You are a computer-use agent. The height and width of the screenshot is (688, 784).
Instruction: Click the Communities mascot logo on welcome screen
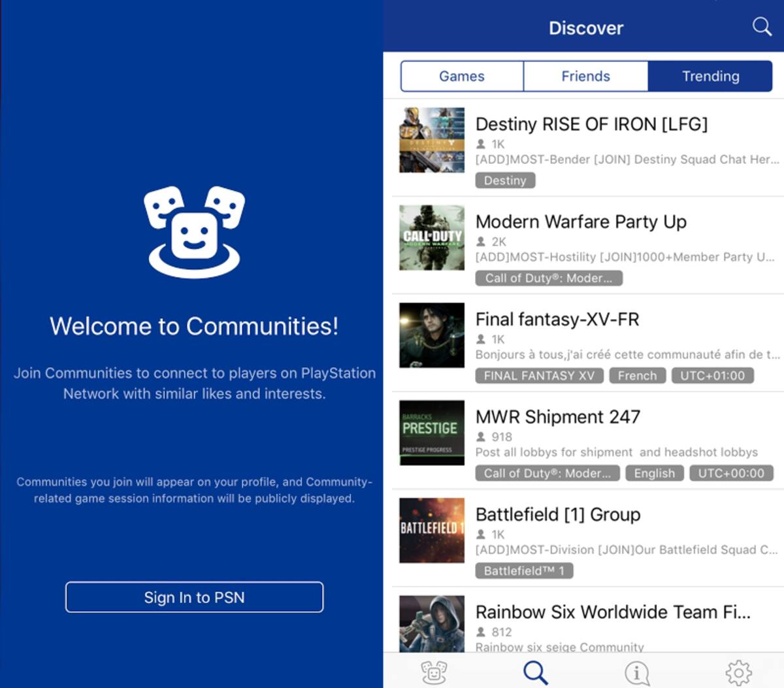(x=194, y=232)
